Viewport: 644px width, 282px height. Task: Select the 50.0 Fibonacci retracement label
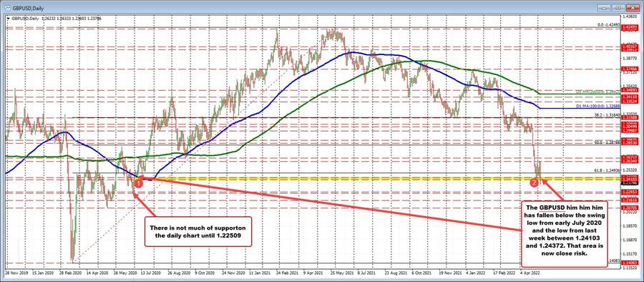608,142
